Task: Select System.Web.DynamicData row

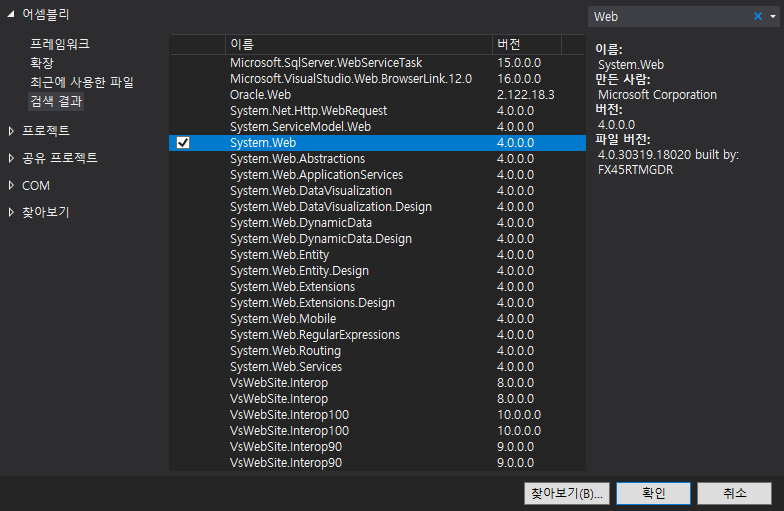Action: 378,223
